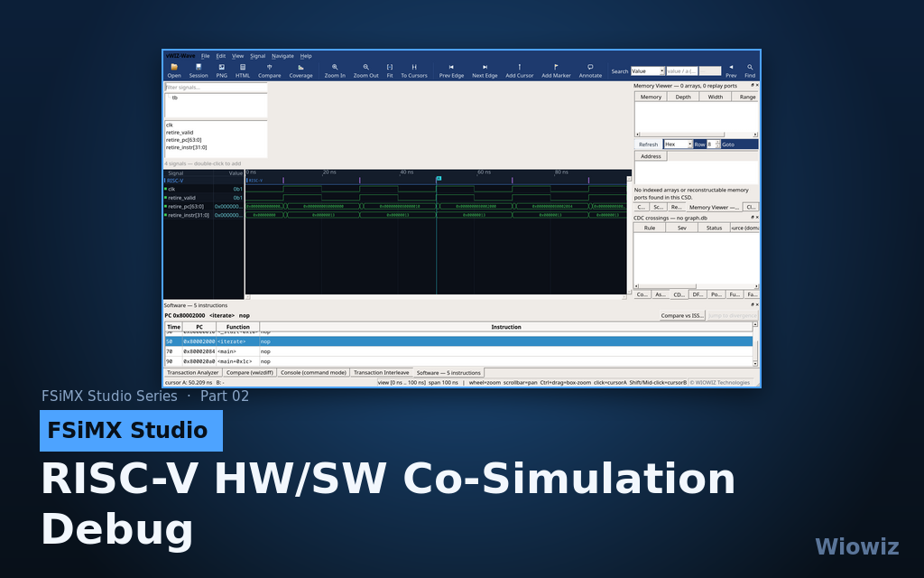Open the File menu

point(205,56)
